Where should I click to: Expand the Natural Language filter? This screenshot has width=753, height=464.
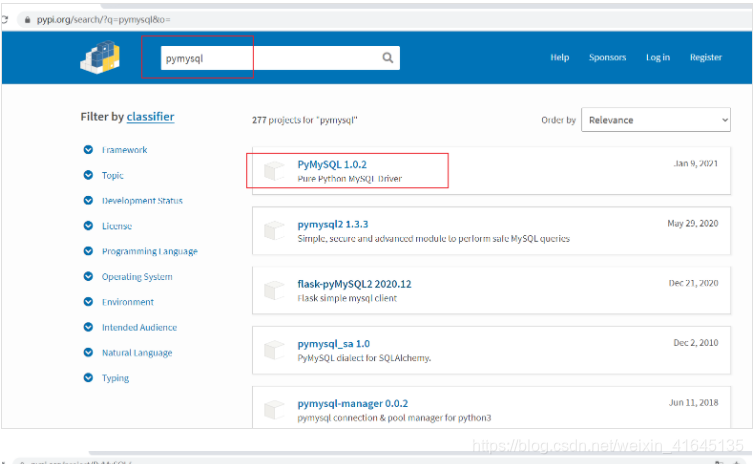click(88, 353)
